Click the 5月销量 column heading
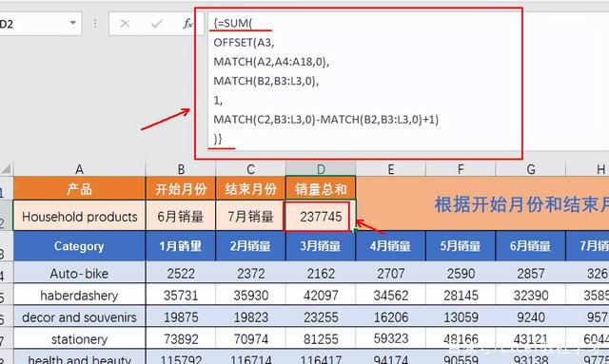Image resolution: width=609 pixels, height=364 pixels. [461, 246]
